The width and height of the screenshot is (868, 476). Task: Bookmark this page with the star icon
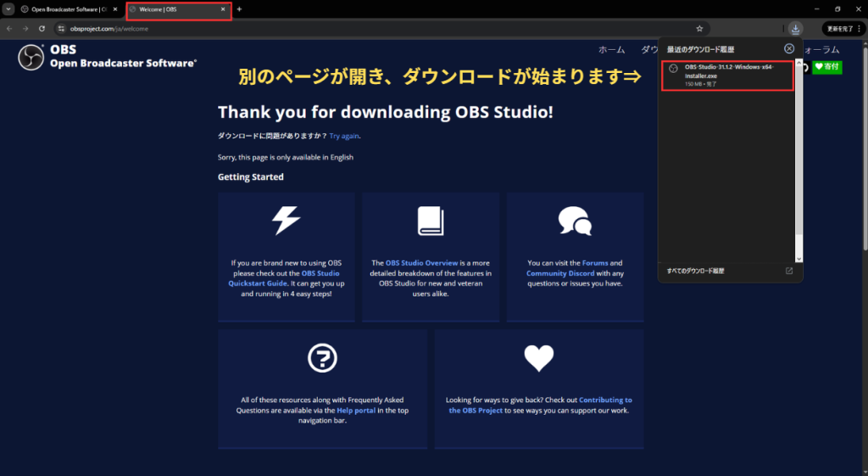699,28
